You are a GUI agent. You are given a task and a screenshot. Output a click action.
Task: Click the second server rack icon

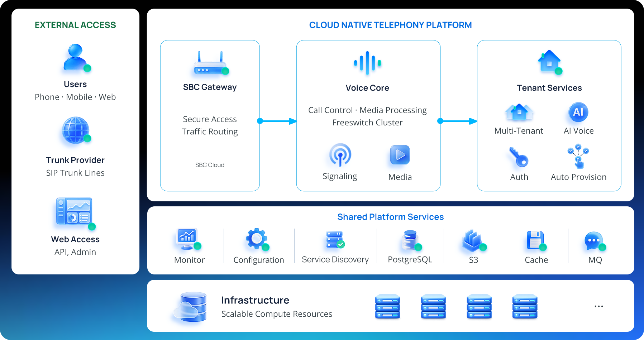434,306
